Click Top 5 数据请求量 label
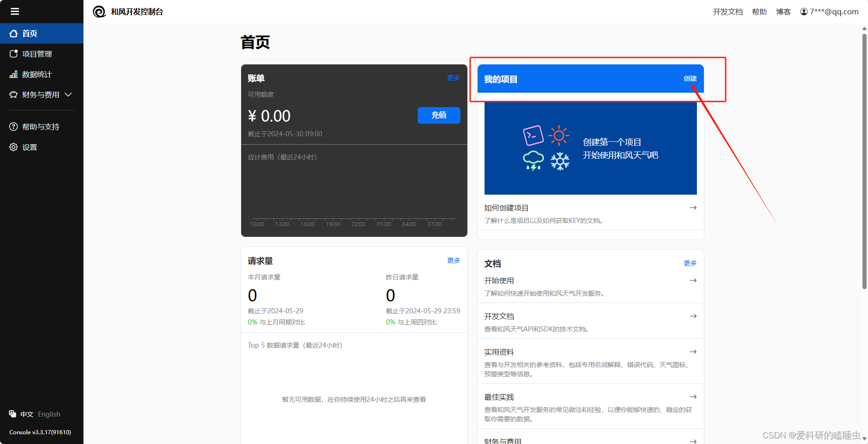Screen dimensions: 868x444 pyautogui.click(x=295, y=345)
